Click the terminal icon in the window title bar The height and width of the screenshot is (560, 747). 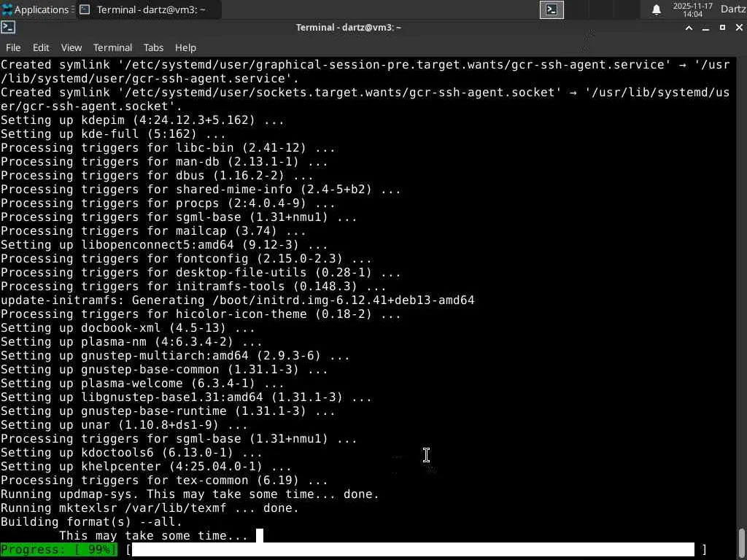(x=8, y=28)
